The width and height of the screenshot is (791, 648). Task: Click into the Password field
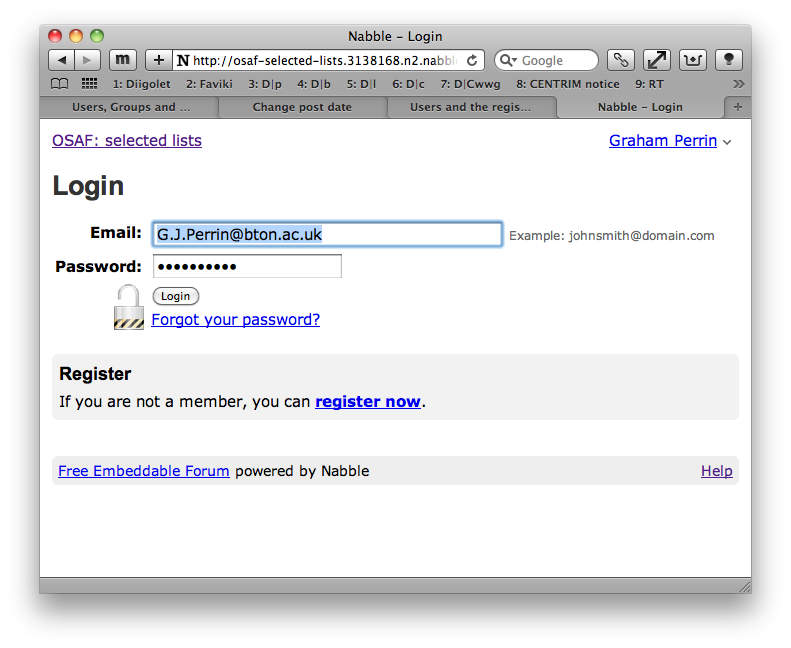pos(247,266)
